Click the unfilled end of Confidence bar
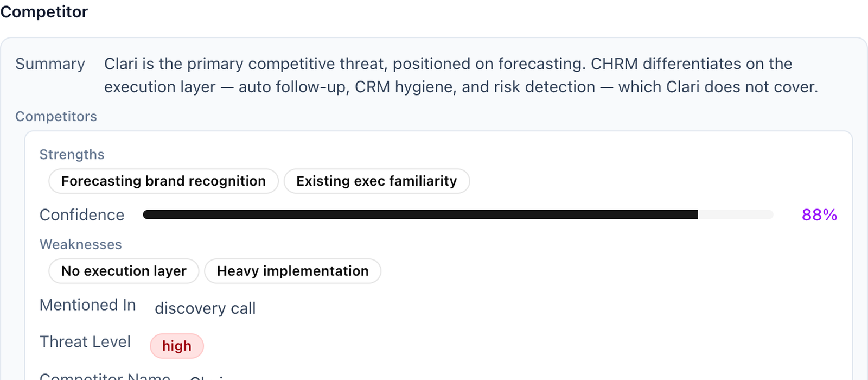Screen dimensions: 868x380 (735, 215)
